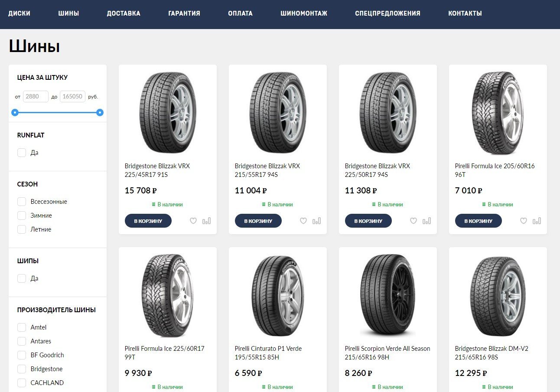Add Bridgestone Blizzak VRX 225/45R17 to favorites
This screenshot has width=560, height=392.
(x=193, y=221)
